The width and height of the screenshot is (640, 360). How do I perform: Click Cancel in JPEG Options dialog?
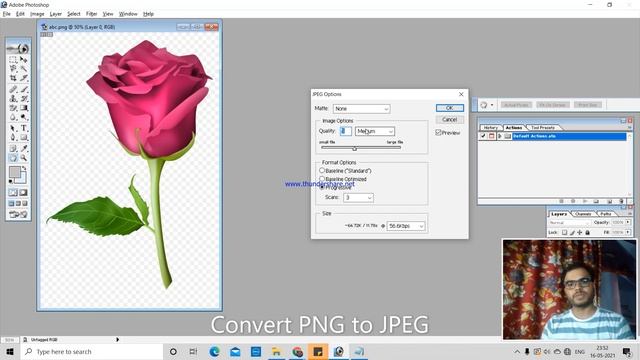coord(450,120)
